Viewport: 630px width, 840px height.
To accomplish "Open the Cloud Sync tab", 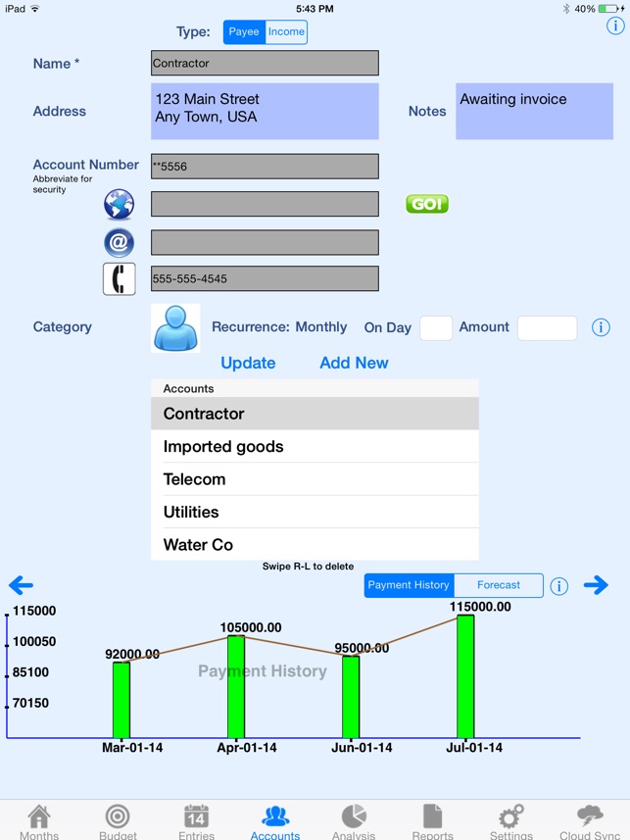I will [x=590, y=821].
